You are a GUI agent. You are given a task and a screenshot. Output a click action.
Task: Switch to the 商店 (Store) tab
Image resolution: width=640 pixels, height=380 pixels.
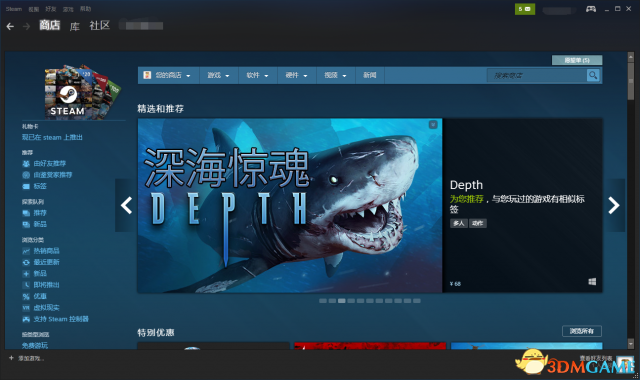click(x=49, y=25)
